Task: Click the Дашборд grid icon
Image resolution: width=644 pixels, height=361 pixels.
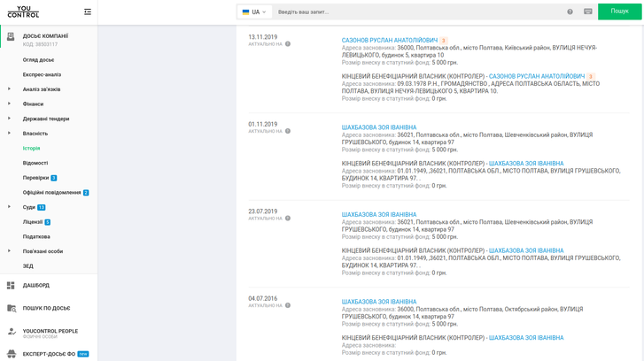Action: [x=11, y=285]
